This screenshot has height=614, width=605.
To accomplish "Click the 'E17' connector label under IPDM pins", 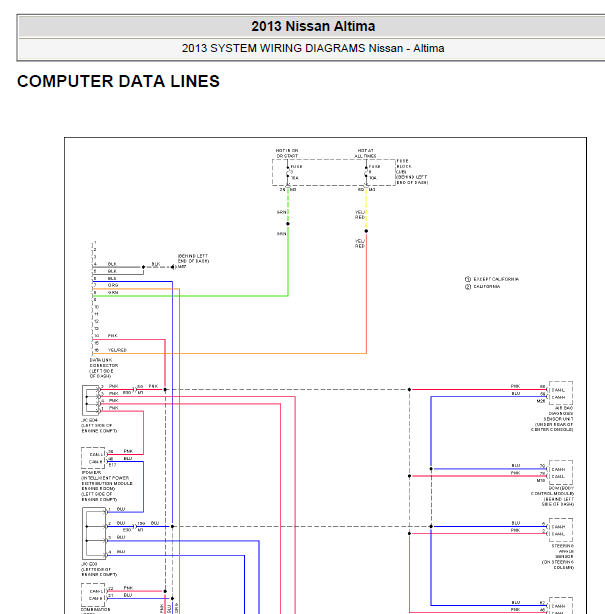I will [112, 465].
